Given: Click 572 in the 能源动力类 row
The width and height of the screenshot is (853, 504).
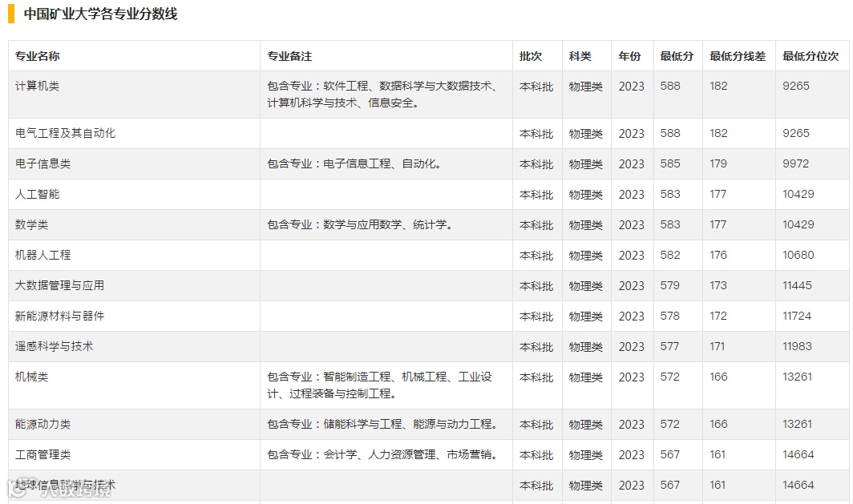Looking at the screenshot, I should coord(670,424).
